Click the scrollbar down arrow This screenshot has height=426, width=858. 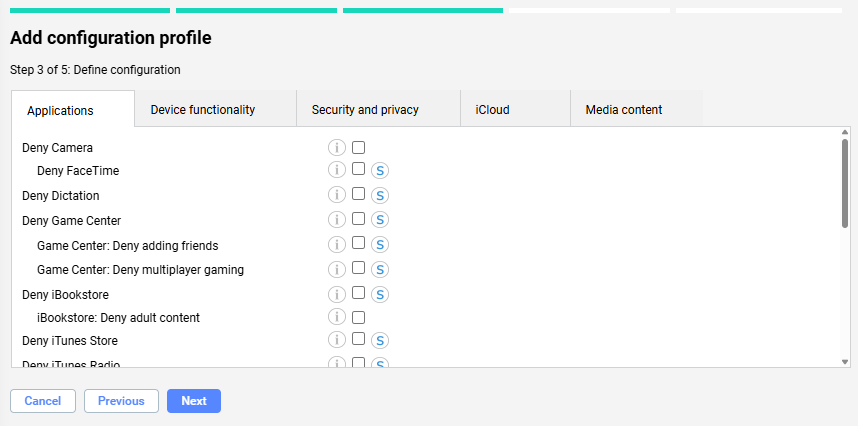(845, 362)
